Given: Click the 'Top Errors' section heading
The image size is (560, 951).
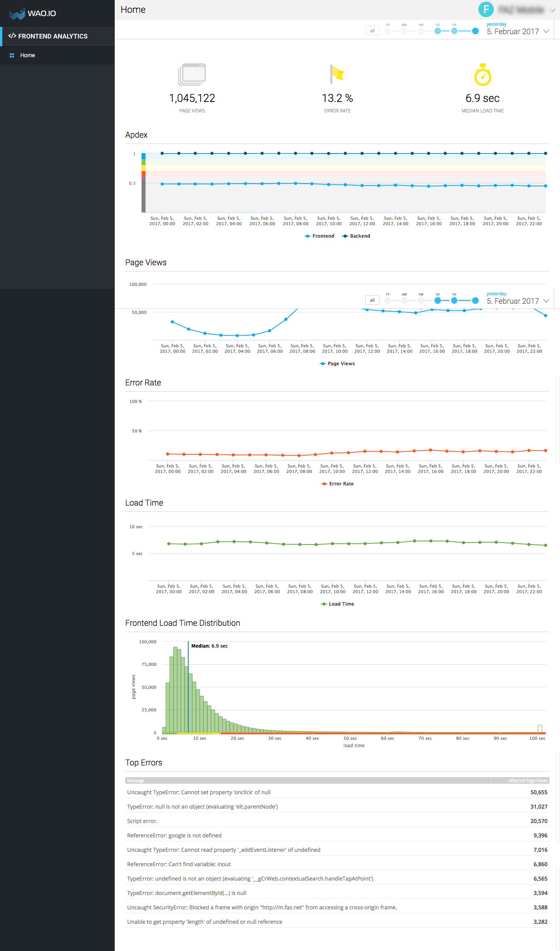Looking at the screenshot, I should (x=143, y=763).
